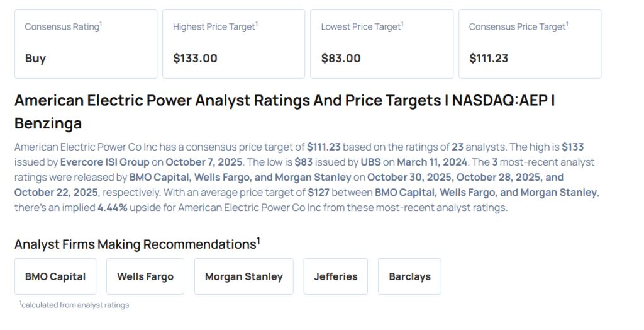The width and height of the screenshot is (644, 330).
Task: Open the Consensus Price Target card label
Action: tap(518, 27)
